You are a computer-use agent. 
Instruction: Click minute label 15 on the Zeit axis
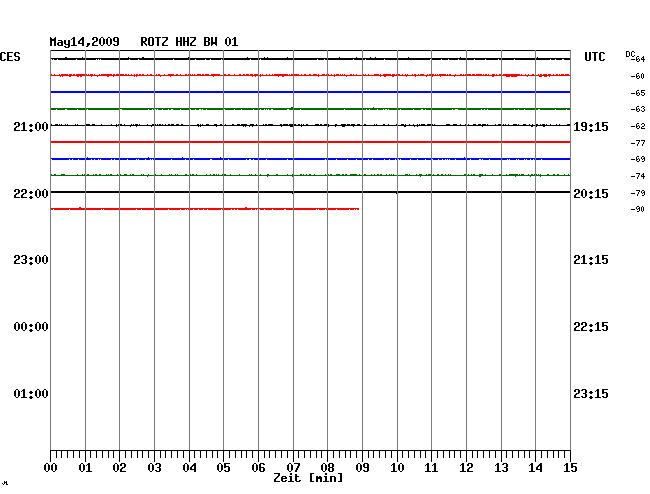click(570, 468)
